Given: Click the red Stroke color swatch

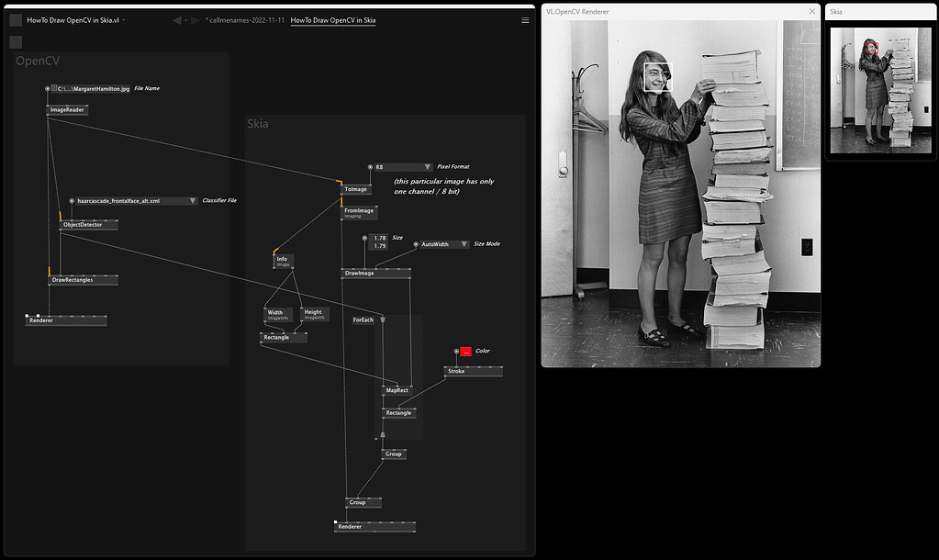Looking at the screenshot, I should [468, 351].
